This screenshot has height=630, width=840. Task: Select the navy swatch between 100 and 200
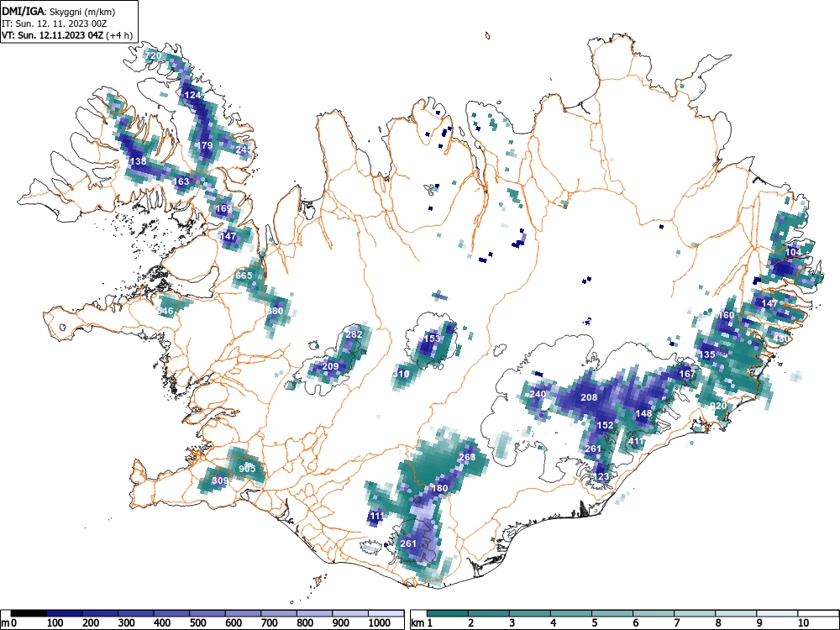tap(65, 613)
